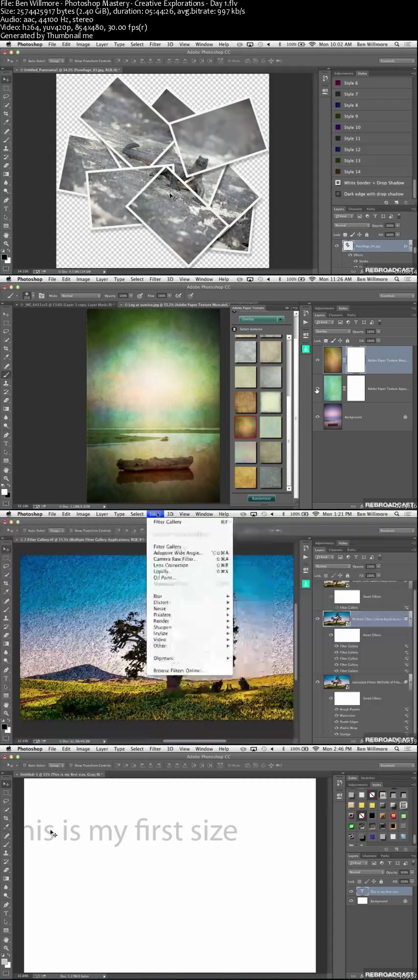Click the lock icon on Log at sunrise Background layer
The image size is (418, 980).
point(405,417)
